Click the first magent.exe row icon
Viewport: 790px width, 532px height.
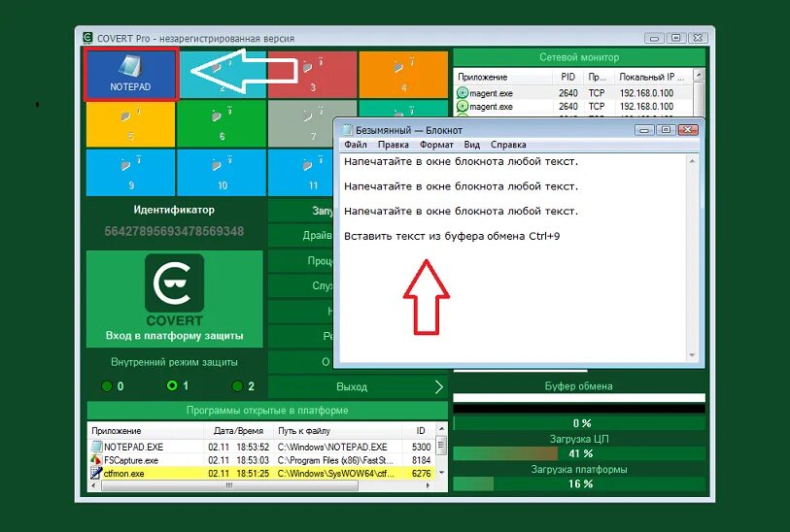point(462,93)
